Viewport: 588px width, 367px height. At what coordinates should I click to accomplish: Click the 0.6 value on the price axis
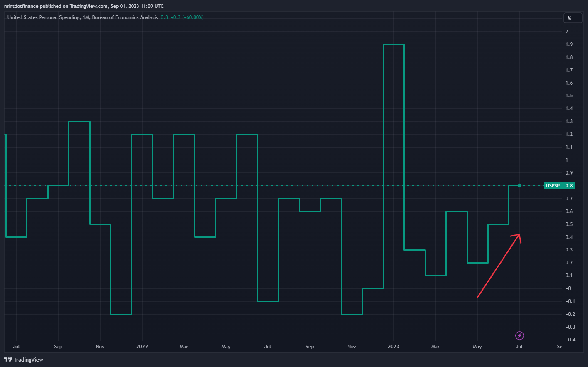click(x=569, y=212)
